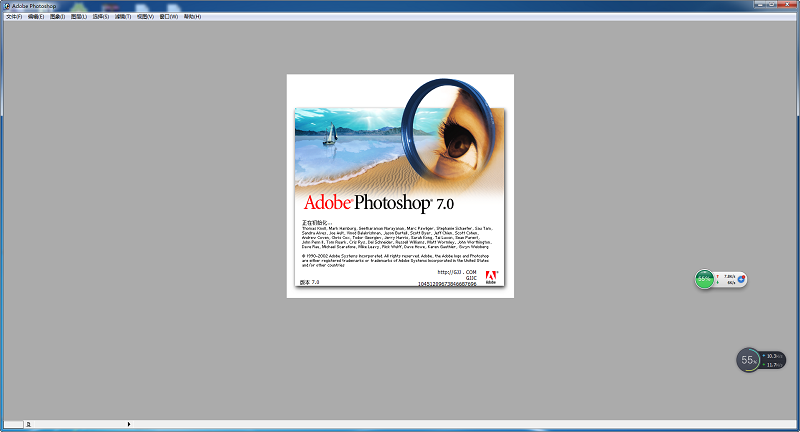The width and height of the screenshot is (800, 432).
Task: Open the 选择(S) Select menu
Action: click(x=101, y=17)
